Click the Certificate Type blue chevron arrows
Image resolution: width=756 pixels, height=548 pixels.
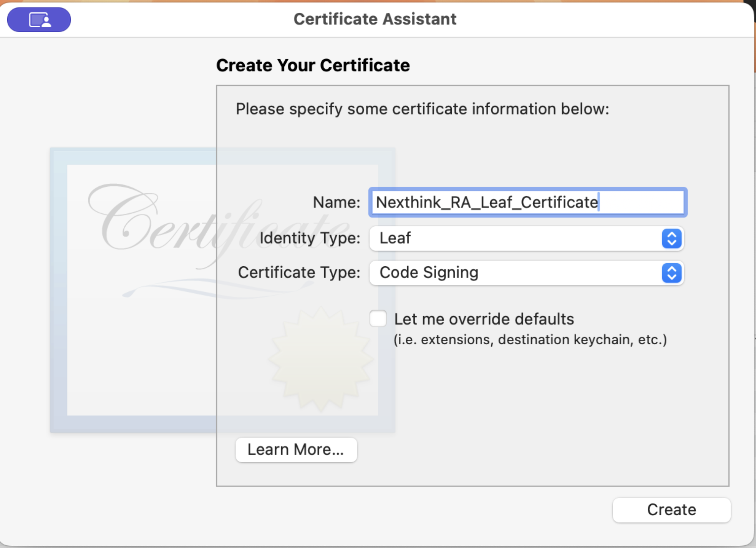[x=671, y=273]
